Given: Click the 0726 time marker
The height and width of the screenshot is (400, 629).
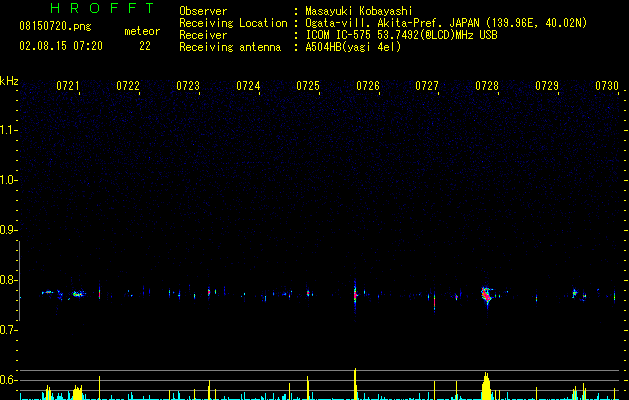Looking at the screenshot, I should [x=368, y=86].
